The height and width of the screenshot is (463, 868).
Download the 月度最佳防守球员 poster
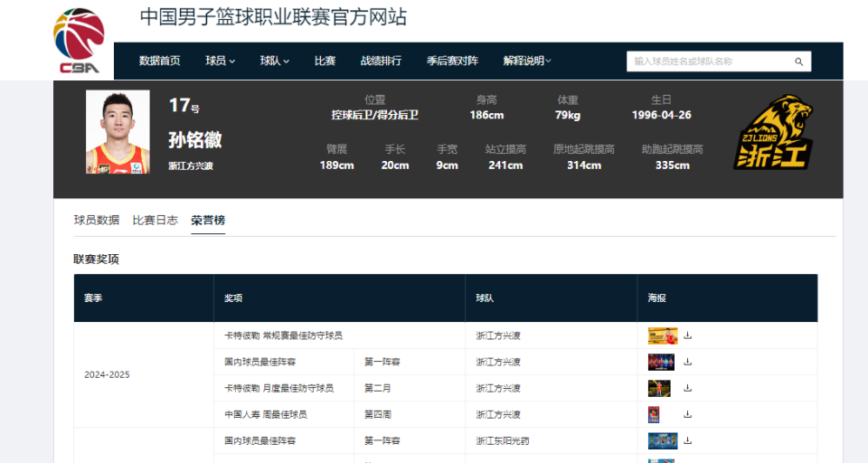click(687, 388)
